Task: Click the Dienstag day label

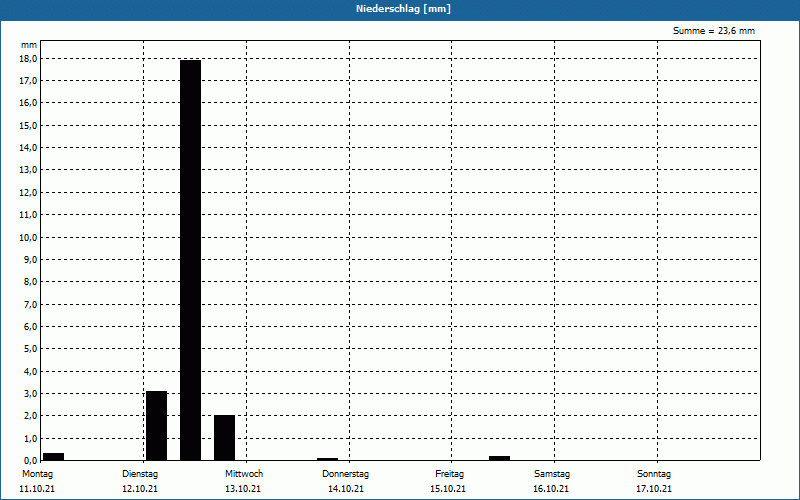Action: tap(140, 474)
